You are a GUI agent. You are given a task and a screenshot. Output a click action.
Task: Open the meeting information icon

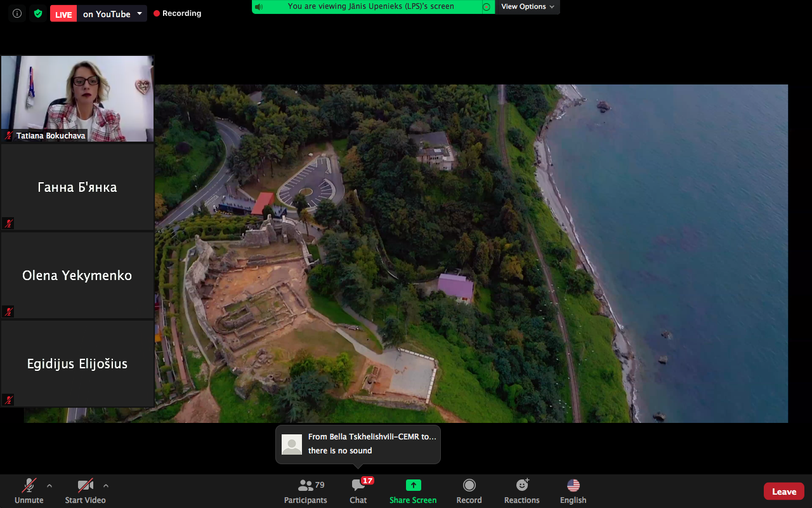[17, 13]
